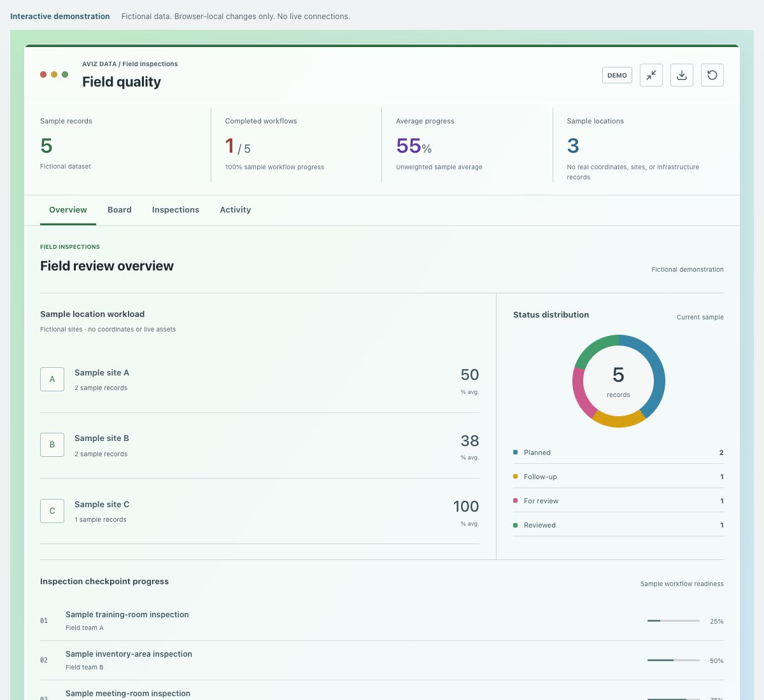This screenshot has width=764, height=700.
Task: Click the reset refresh icon button
Action: click(x=712, y=75)
